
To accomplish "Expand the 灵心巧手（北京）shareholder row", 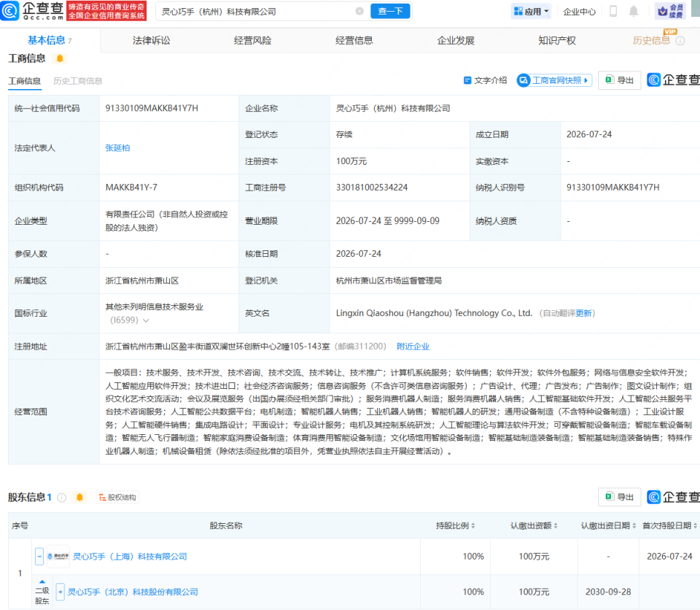I will pyautogui.click(x=61, y=592).
